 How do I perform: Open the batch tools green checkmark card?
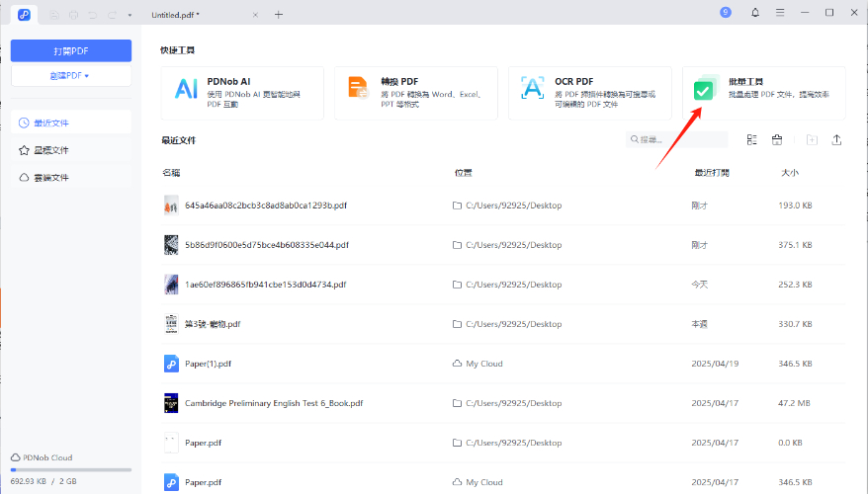click(x=763, y=93)
